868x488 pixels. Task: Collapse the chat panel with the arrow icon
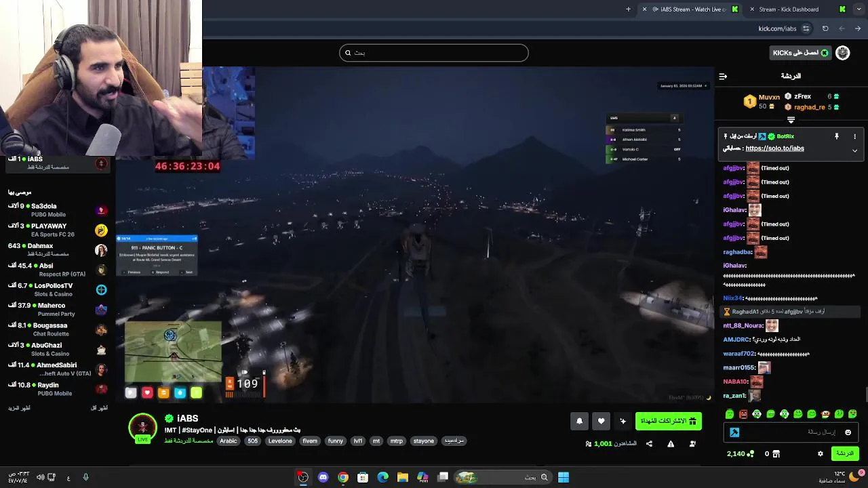pos(723,77)
